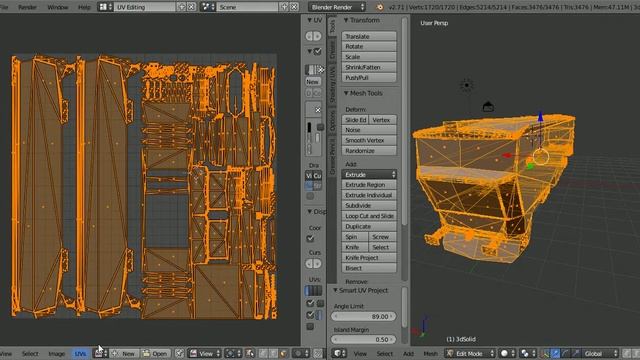Collapse the Mesh Tools panel
640x360 pixels.
[346, 93]
